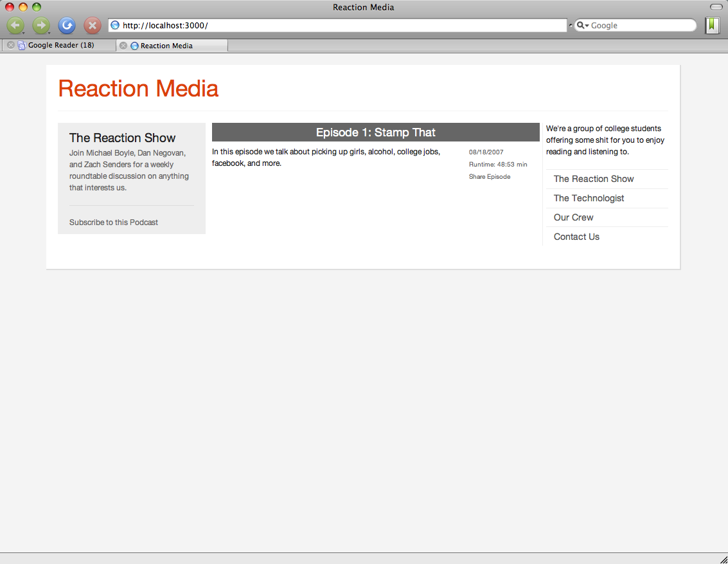Click the window resize grip corner

[723, 559]
